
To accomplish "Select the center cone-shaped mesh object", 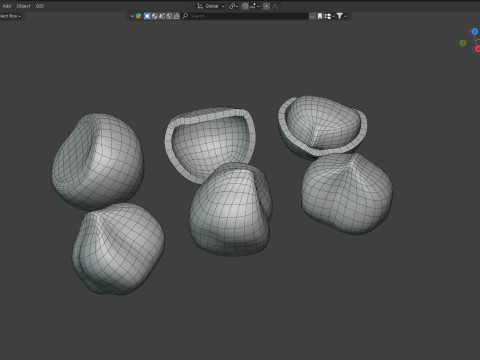I will (x=230, y=210).
